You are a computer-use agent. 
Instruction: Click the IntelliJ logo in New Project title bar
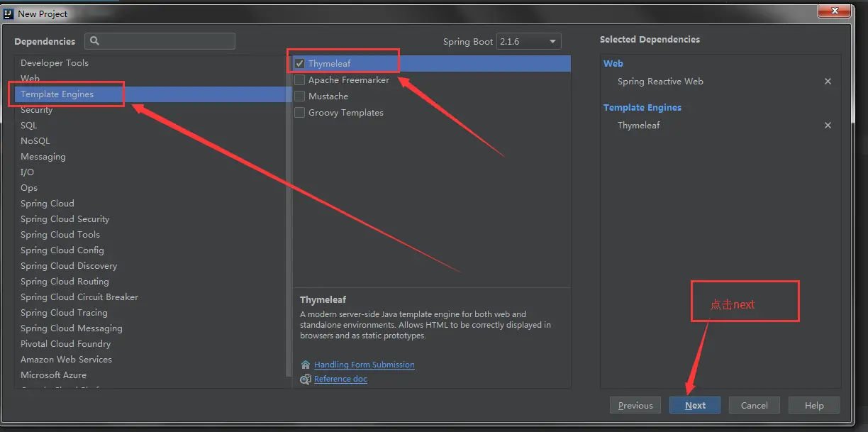[9, 13]
